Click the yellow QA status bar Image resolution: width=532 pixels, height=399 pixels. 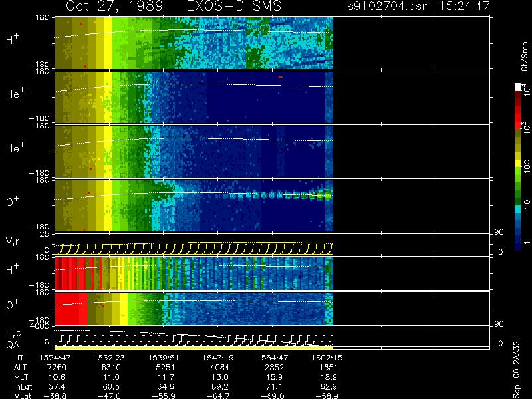(x=194, y=348)
